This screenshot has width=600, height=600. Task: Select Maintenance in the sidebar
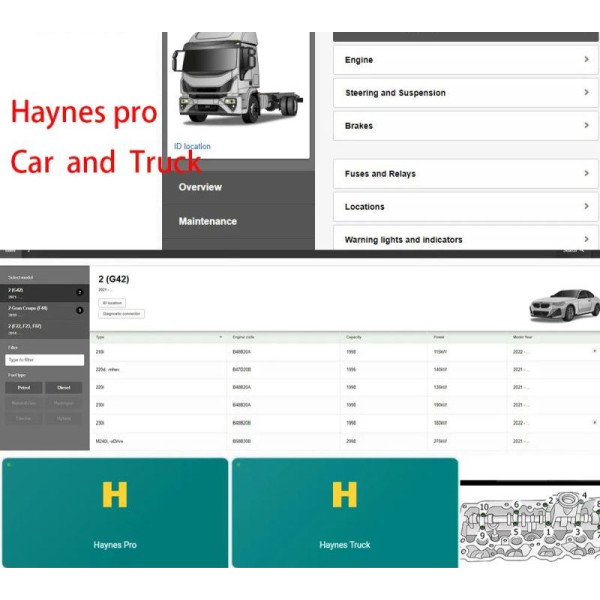tap(208, 221)
